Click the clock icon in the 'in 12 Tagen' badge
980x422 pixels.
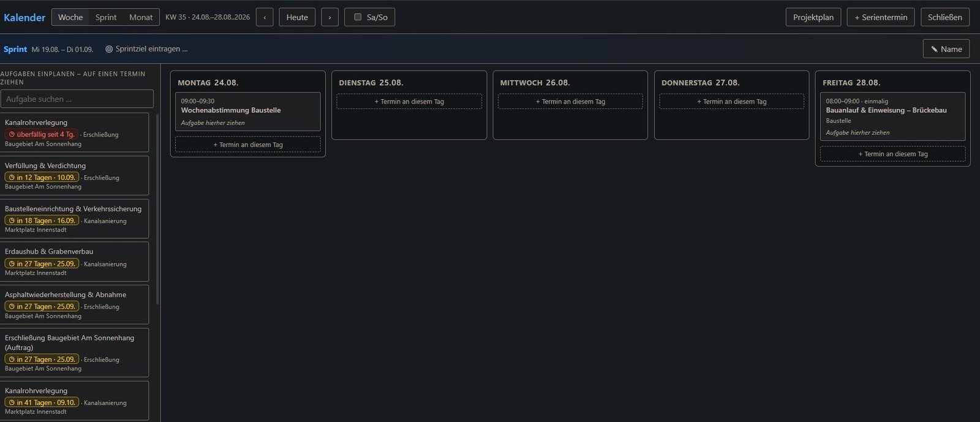tap(12, 178)
